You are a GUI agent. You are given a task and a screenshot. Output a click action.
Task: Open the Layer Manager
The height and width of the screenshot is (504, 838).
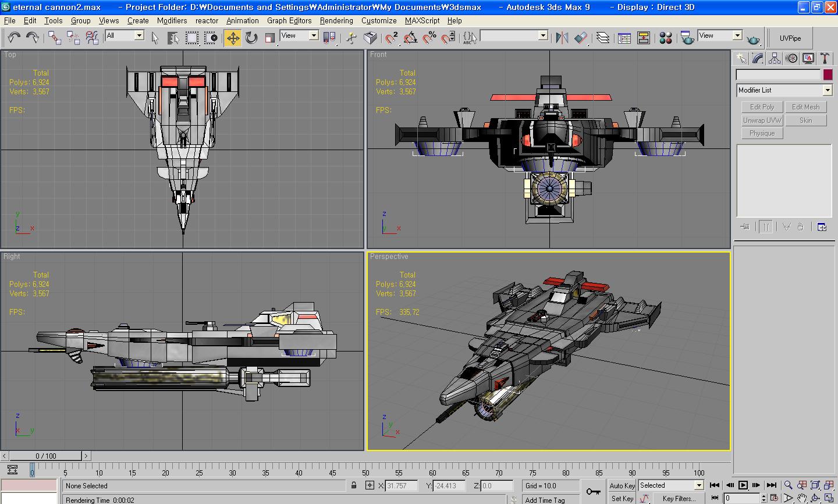tap(603, 38)
